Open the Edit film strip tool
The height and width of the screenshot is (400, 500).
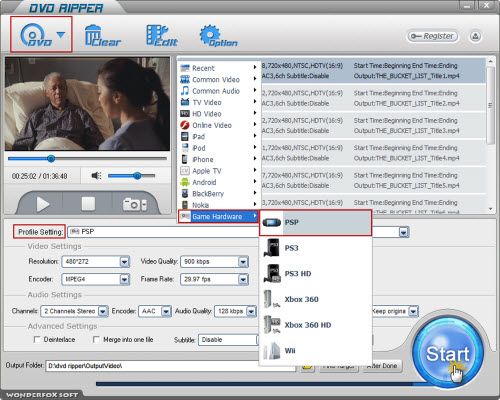162,35
